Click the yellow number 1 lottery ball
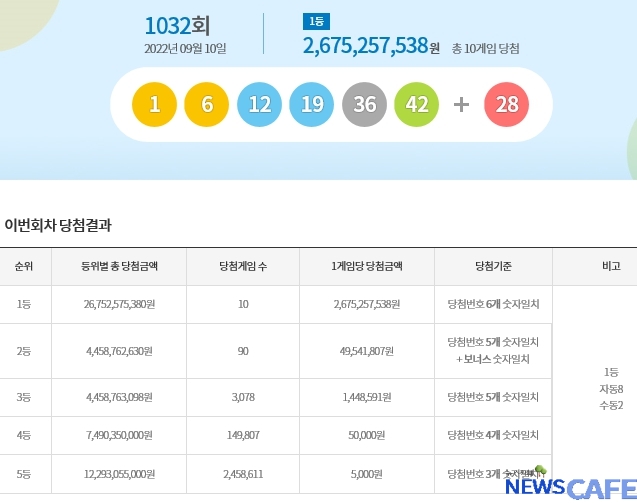The image size is (637, 503). (x=154, y=104)
